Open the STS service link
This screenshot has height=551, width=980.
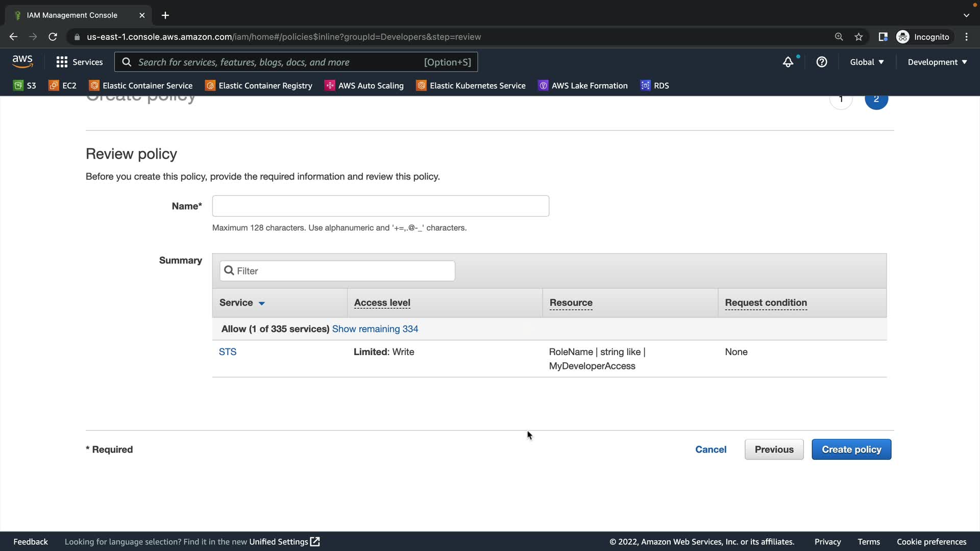(x=228, y=352)
